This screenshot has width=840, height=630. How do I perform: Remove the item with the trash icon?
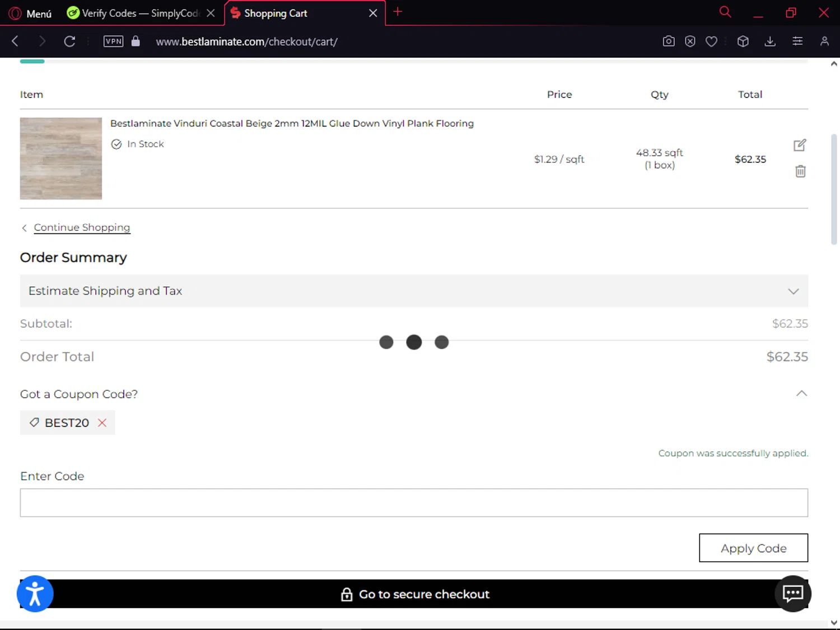(800, 171)
